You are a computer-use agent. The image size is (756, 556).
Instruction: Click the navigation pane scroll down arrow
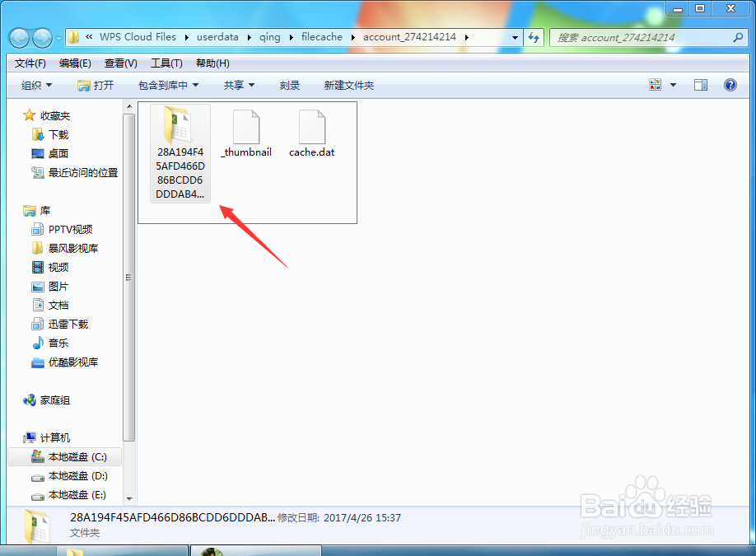tap(128, 498)
